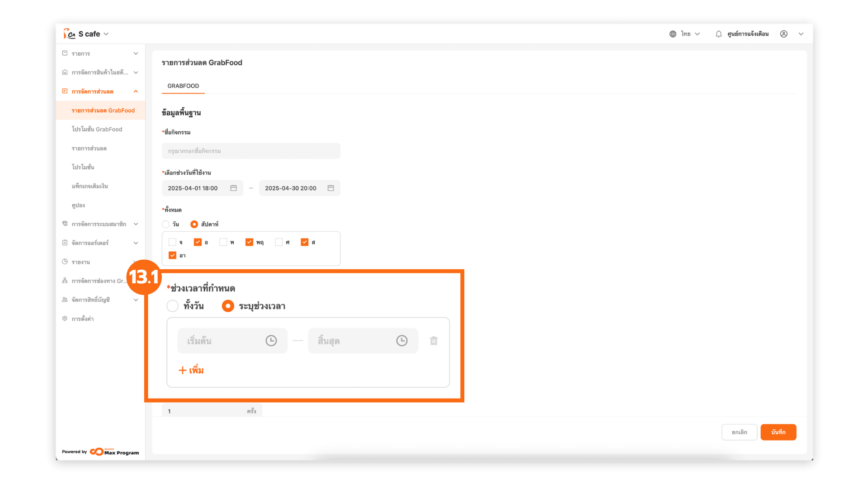Uncheck the อา (Sunday) checkbox

pyautogui.click(x=172, y=255)
